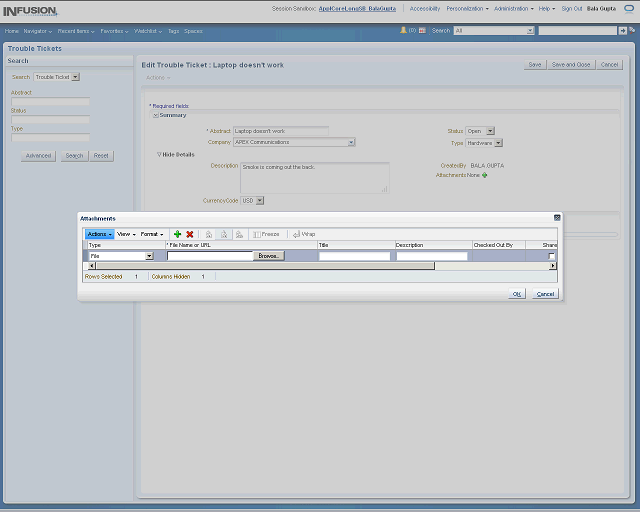Click the attachments table horizontal scrollbar thumb
This screenshot has height=512, width=640.
point(265,266)
